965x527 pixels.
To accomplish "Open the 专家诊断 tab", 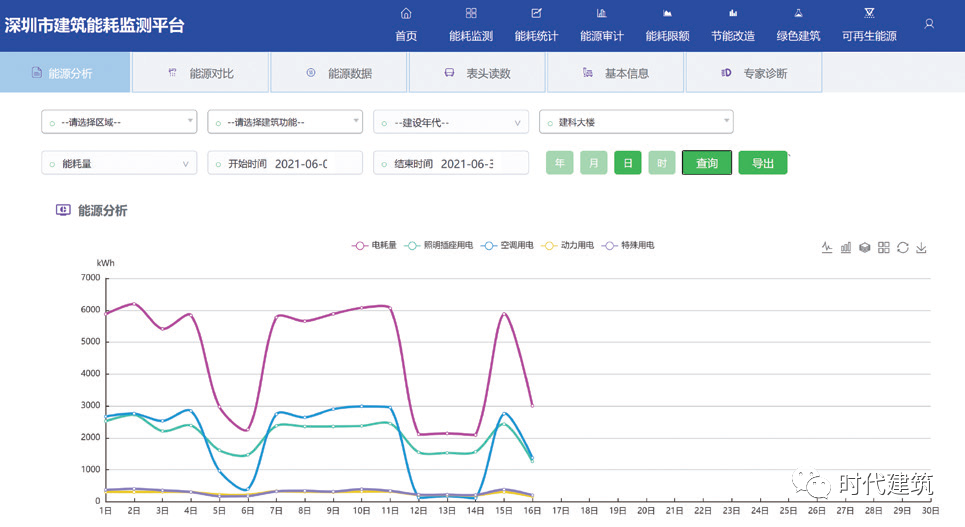I will click(x=754, y=73).
